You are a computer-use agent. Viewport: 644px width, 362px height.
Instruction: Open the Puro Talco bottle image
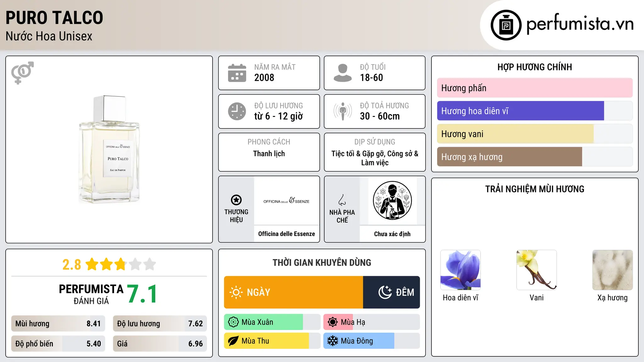tap(109, 149)
